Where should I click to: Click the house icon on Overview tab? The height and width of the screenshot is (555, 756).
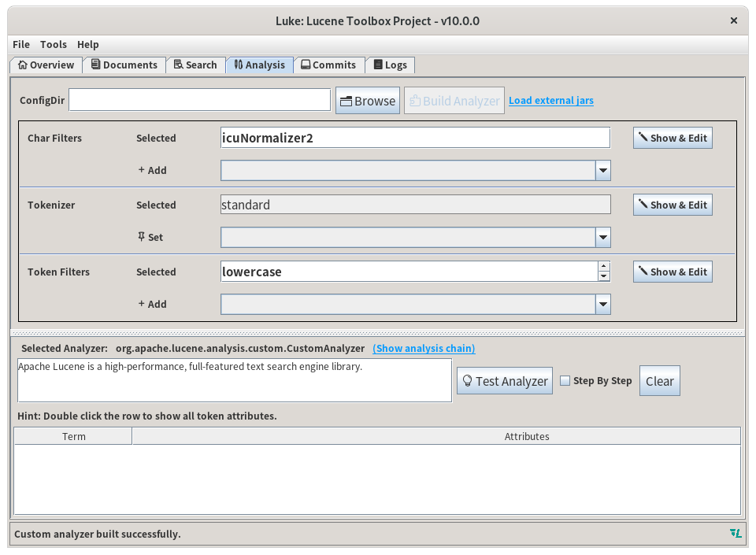pyautogui.click(x=23, y=65)
